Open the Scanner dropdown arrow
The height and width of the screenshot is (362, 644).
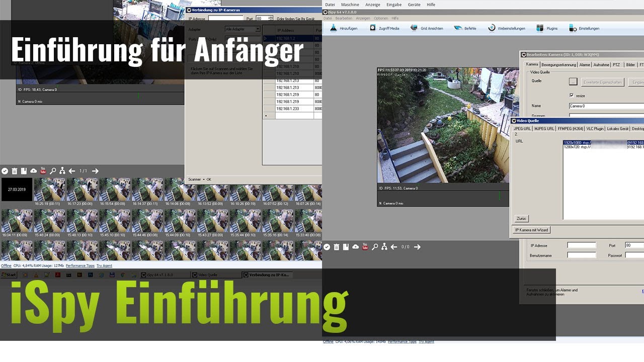click(x=204, y=179)
